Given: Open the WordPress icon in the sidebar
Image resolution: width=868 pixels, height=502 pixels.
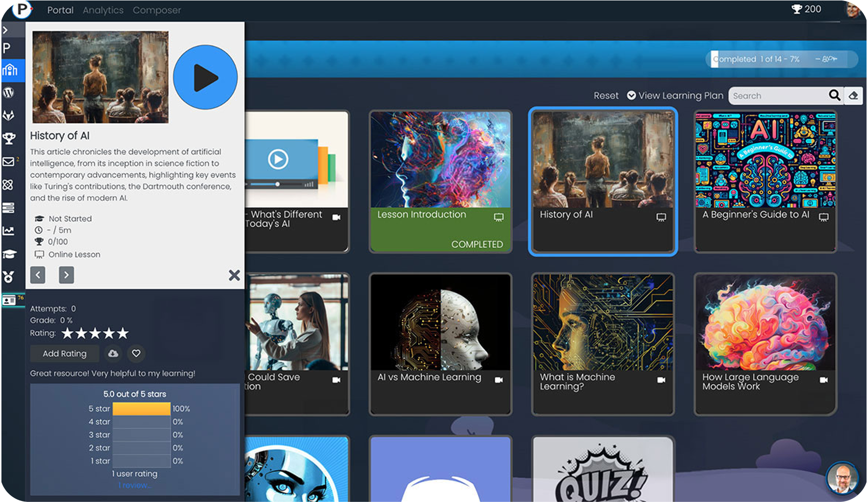Looking at the screenshot, I should click(x=9, y=93).
